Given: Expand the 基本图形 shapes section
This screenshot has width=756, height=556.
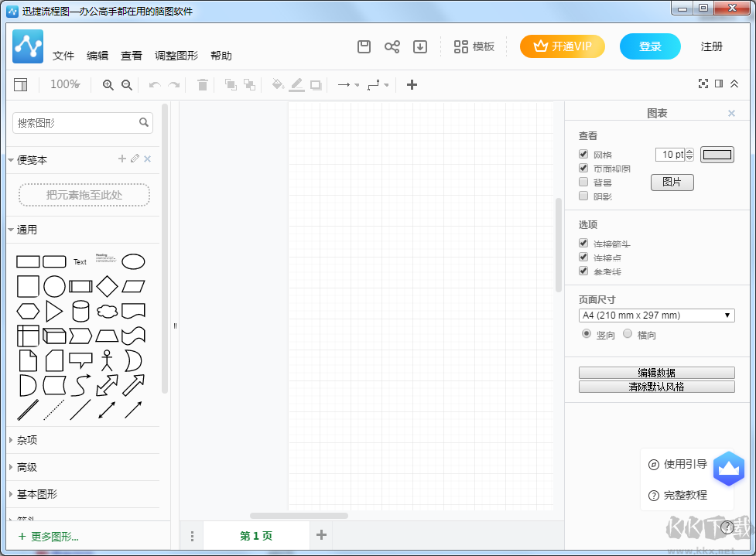Looking at the screenshot, I should click(x=36, y=494).
